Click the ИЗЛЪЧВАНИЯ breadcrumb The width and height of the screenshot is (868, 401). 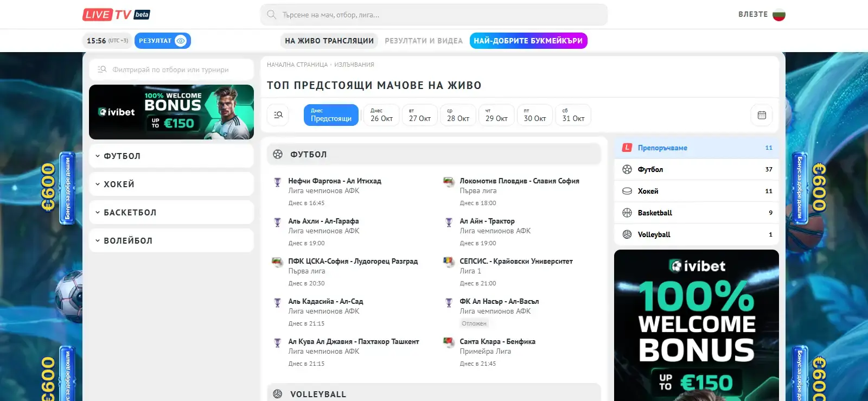coord(354,65)
